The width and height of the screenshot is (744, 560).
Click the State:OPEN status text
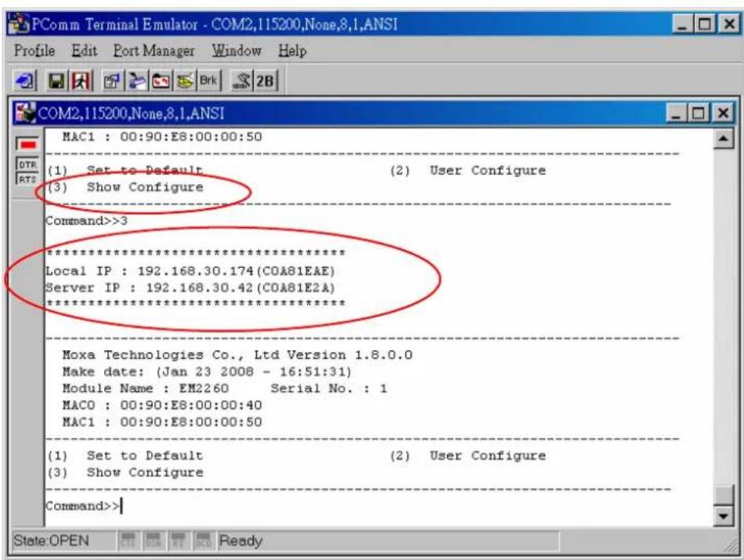[51, 540]
